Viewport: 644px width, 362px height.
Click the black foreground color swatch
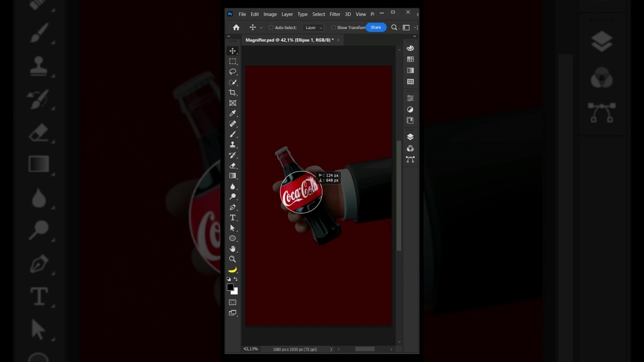[230, 287]
